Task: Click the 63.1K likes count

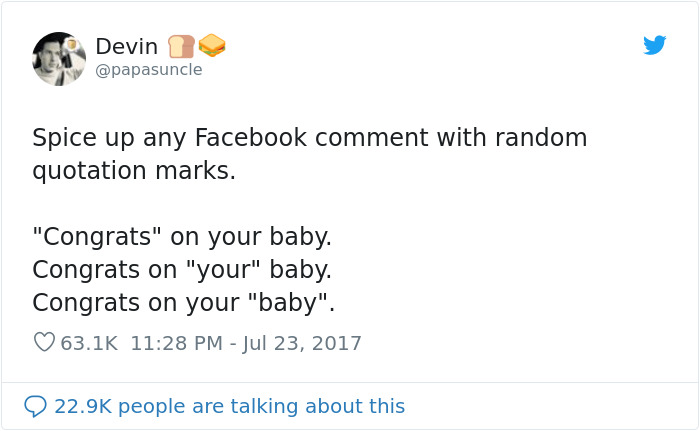Action: click(x=89, y=343)
